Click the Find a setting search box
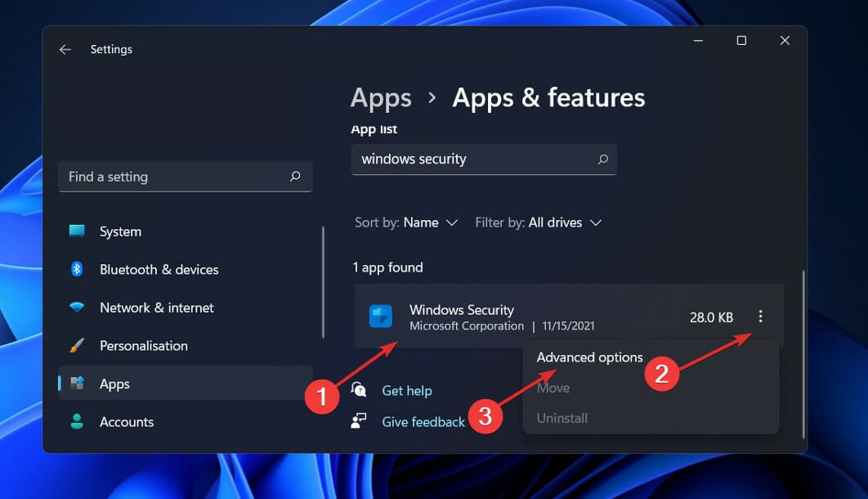This screenshot has width=868, height=499. 185,177
